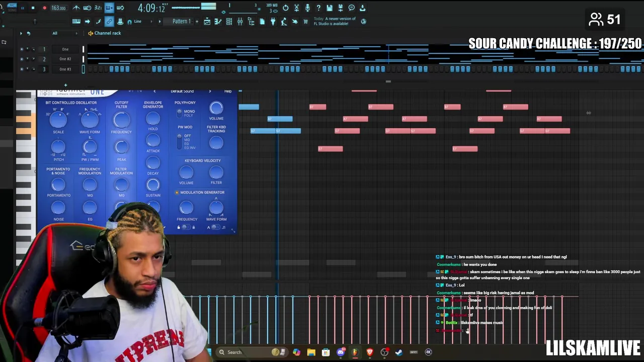This screenshot has height=362, width=644.
Task: Open the plugin picker plug icon
Action: [x=273, y=21]
